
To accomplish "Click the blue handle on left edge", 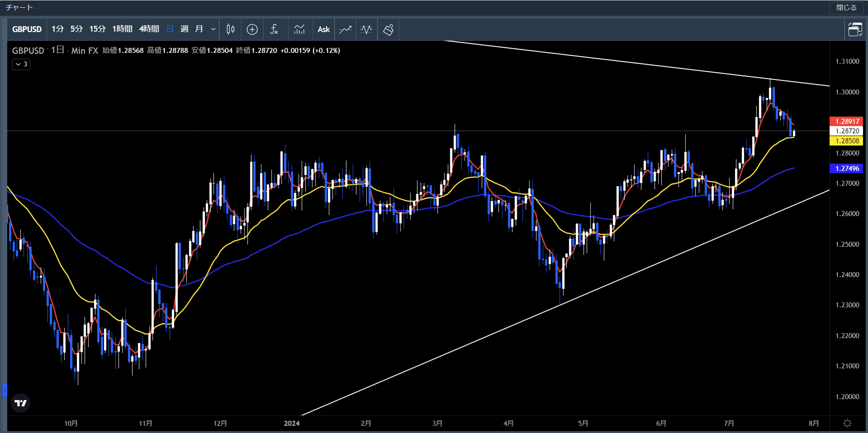I will click(x=5, y=390).
